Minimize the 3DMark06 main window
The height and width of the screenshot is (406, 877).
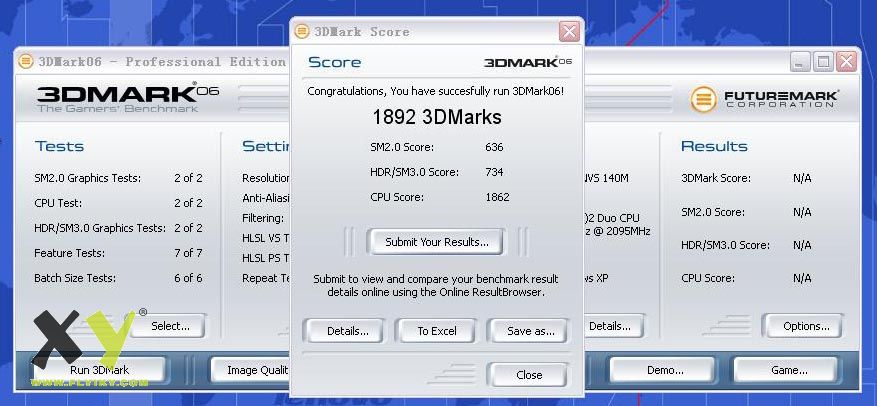pyautogui.click(x=800, y=62)
